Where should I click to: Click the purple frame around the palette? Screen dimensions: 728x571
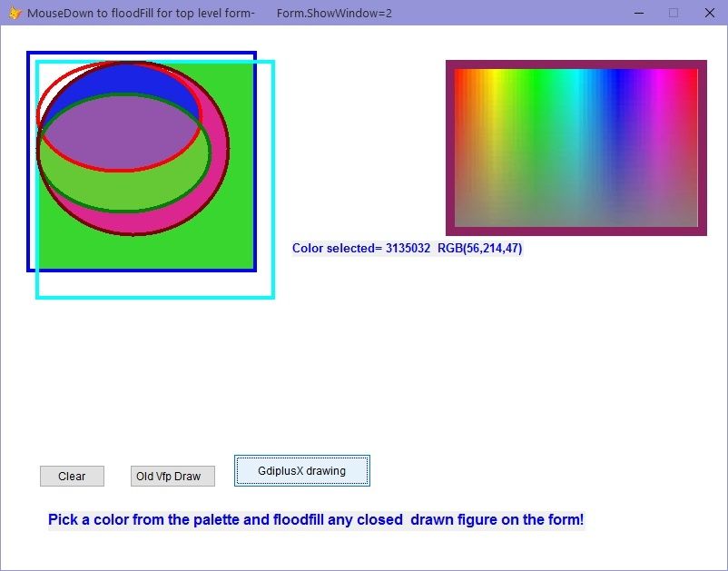click(x=576, y=231)
